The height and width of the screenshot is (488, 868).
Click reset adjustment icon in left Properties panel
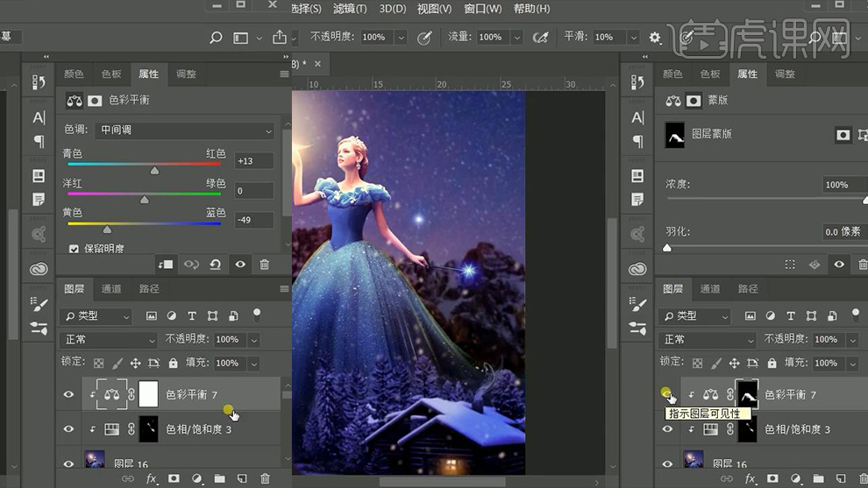pyautogui.click(x=215, y=264)
